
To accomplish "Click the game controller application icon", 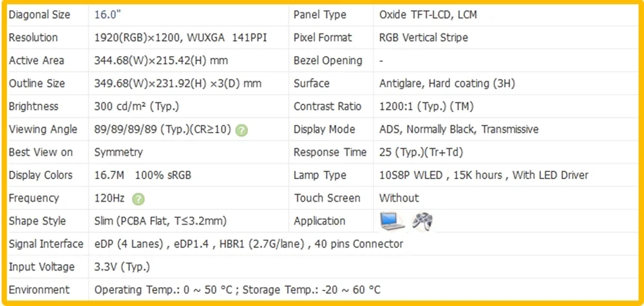I will [422, 222].
